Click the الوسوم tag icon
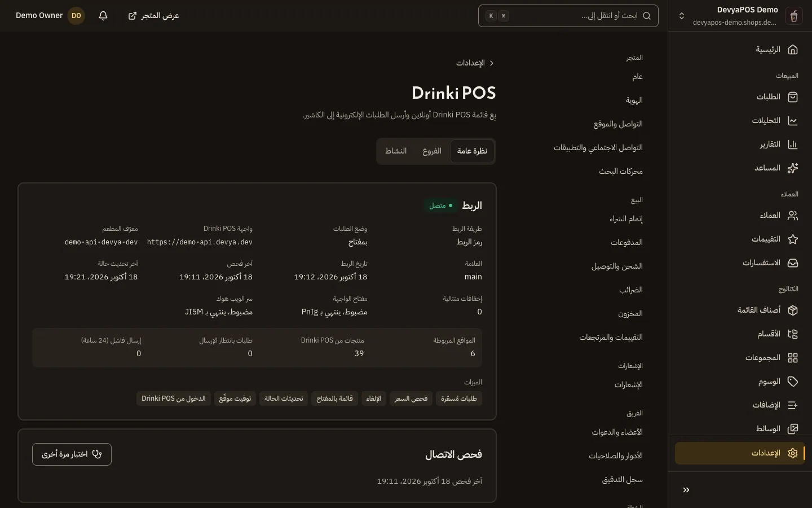 point(792,382)
